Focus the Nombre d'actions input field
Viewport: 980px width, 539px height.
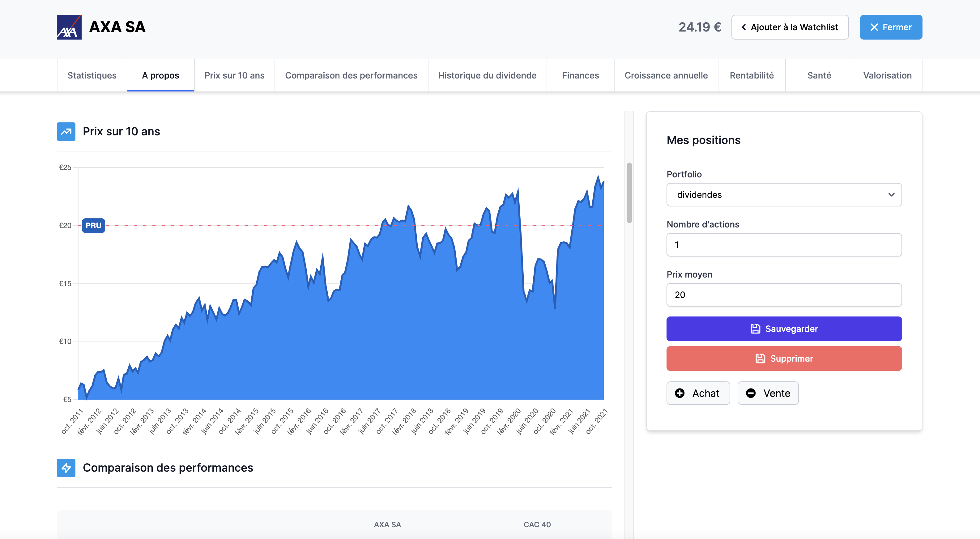784,244
